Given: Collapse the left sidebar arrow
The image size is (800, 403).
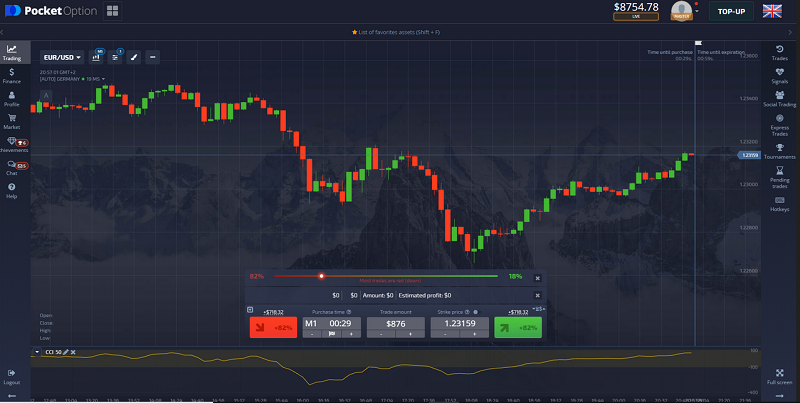Looking at the screenshot, I should coord(12,396).
